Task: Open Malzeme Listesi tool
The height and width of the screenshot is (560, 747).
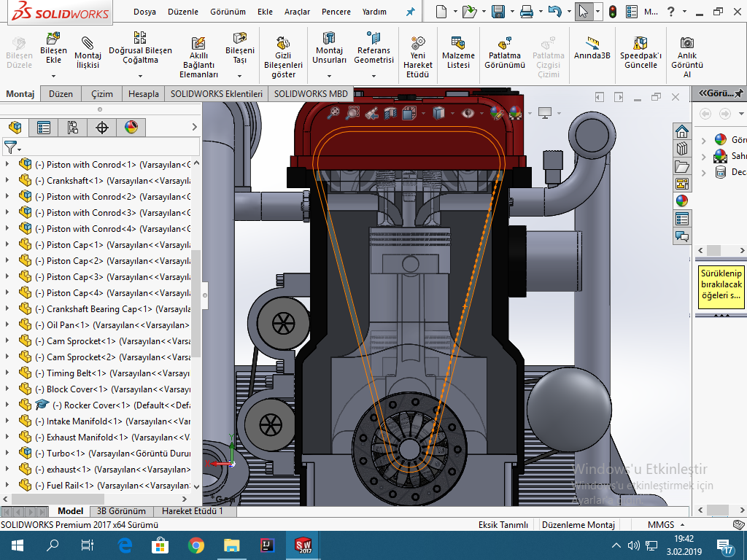Action: 458,43
